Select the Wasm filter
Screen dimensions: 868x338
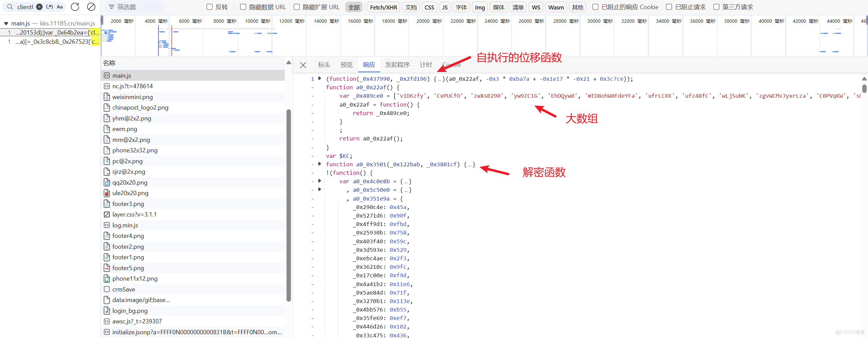click(556, 7)
